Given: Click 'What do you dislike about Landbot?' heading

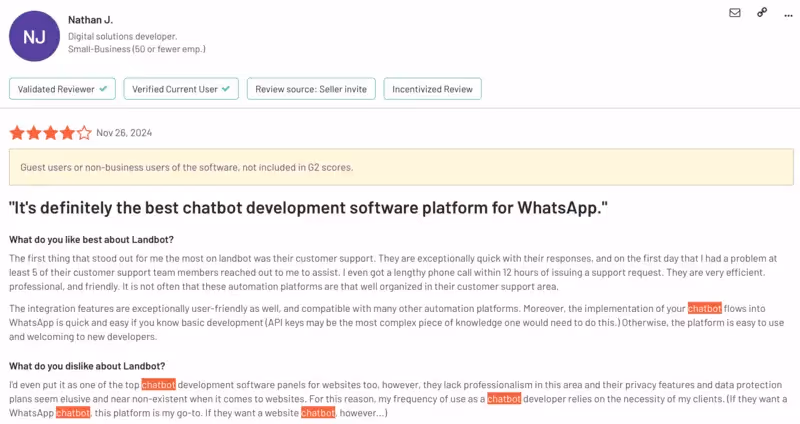Looking at the screenshot, I should [x=87, y=366].
